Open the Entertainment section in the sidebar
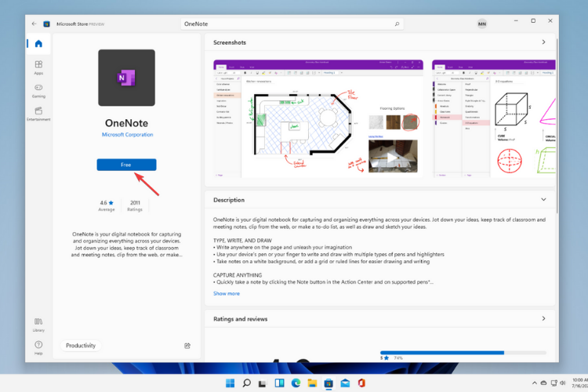Viewport: 588px width, 392px height. pos(38,114)
